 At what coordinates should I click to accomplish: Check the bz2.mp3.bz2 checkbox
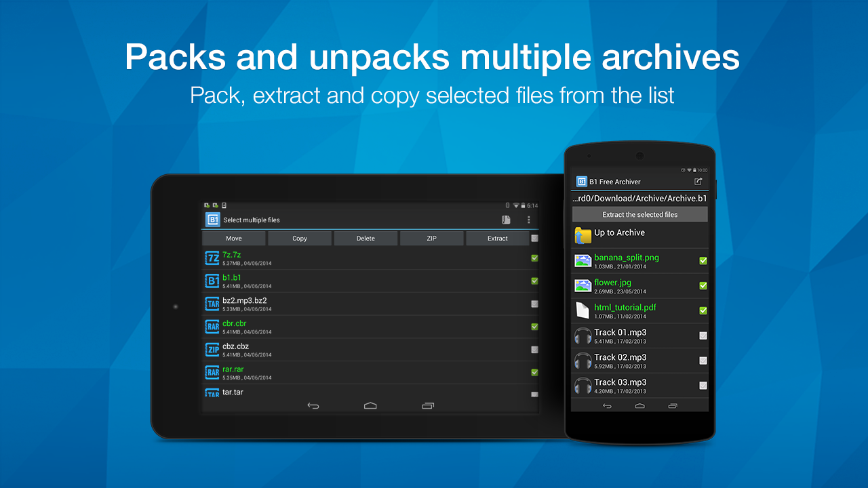click(534, 304)
